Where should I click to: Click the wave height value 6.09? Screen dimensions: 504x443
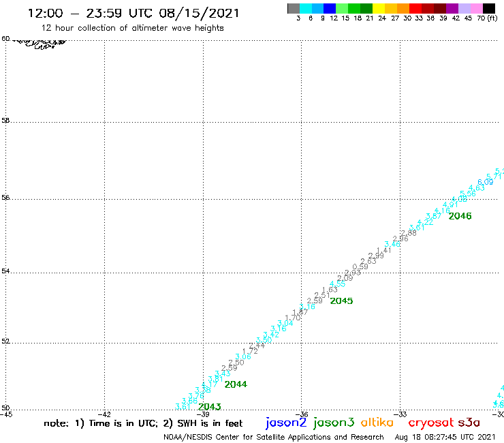(x=486, y=182)
